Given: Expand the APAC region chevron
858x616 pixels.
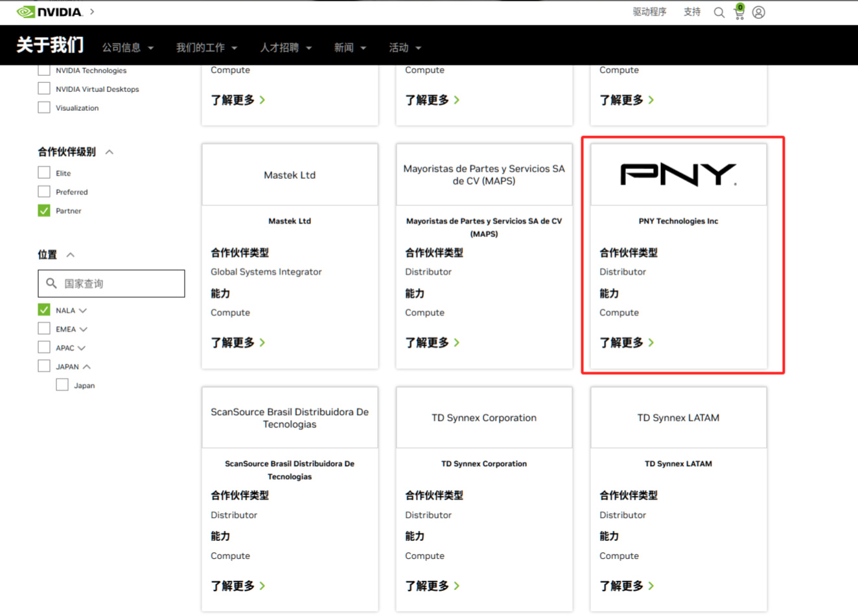Looking at the screenshot, I should pyautogui.click(x=82, y=348).
